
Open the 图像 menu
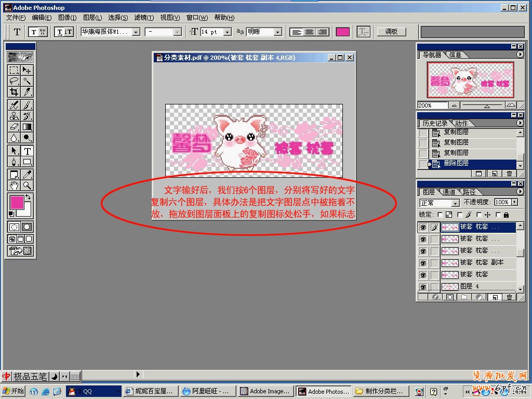click(67, 18)
